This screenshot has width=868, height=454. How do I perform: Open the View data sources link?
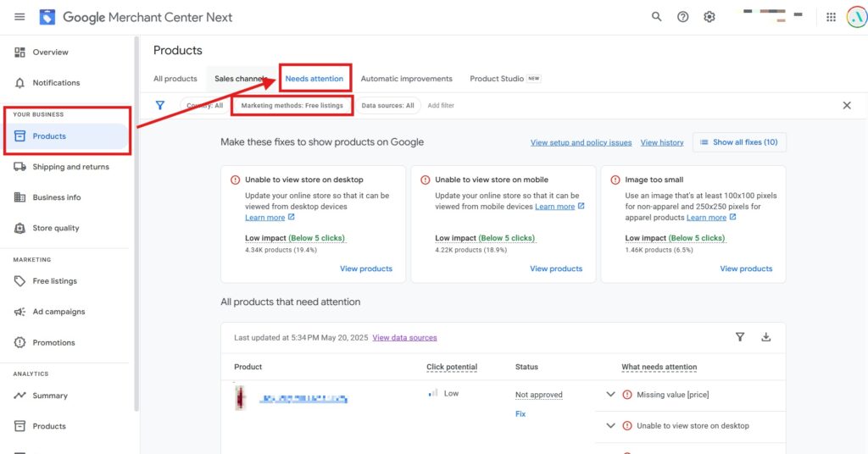pyautogui.click(x=404, y=337)
